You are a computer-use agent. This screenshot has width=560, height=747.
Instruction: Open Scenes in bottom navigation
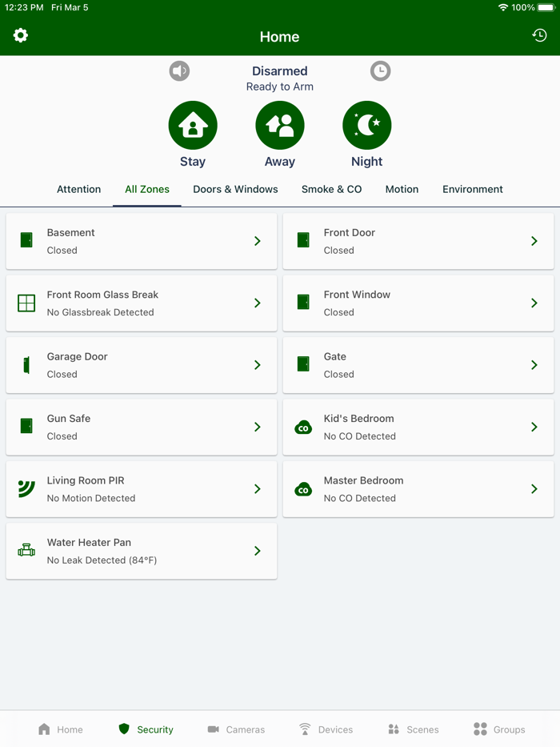(414, 729)
